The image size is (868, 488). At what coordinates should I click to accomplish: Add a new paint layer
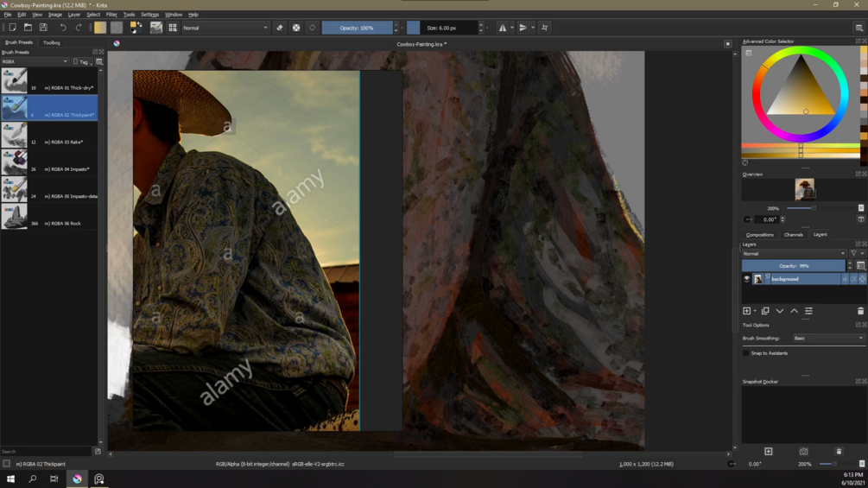747,311
